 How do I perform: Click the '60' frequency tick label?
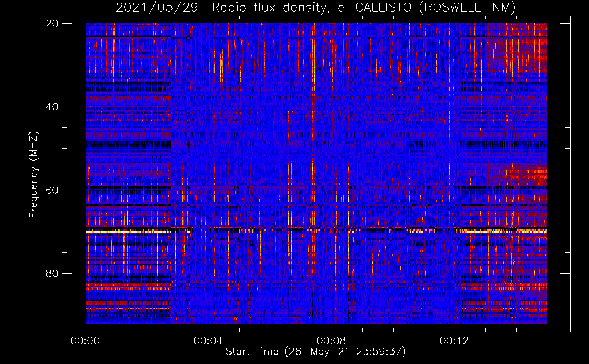click(x=52, y=190)
